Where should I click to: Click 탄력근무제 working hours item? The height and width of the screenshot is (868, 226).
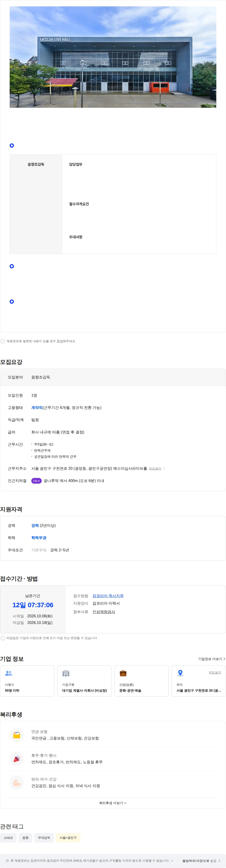(x=42, y=451)
